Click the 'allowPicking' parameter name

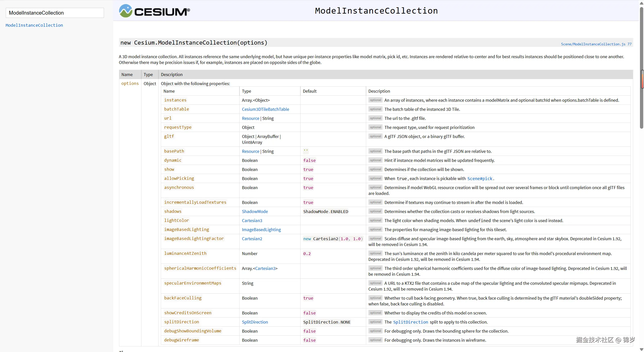(x=179, y=178)
